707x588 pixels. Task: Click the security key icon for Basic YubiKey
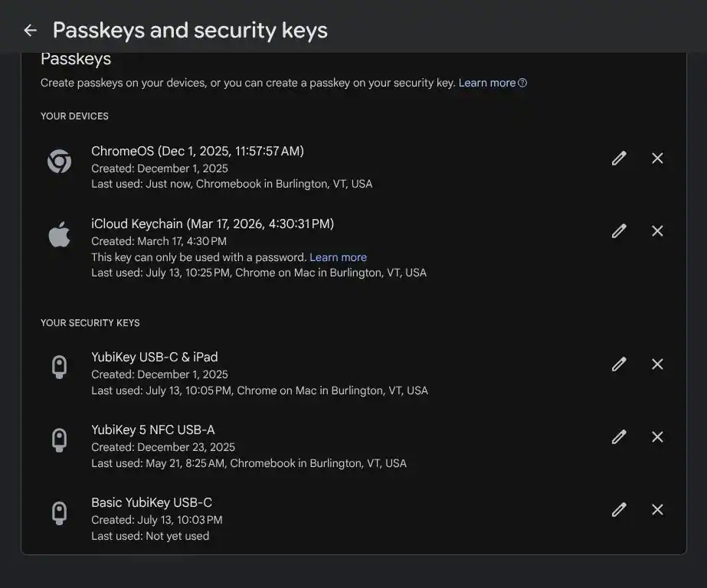tap(60, 513)
